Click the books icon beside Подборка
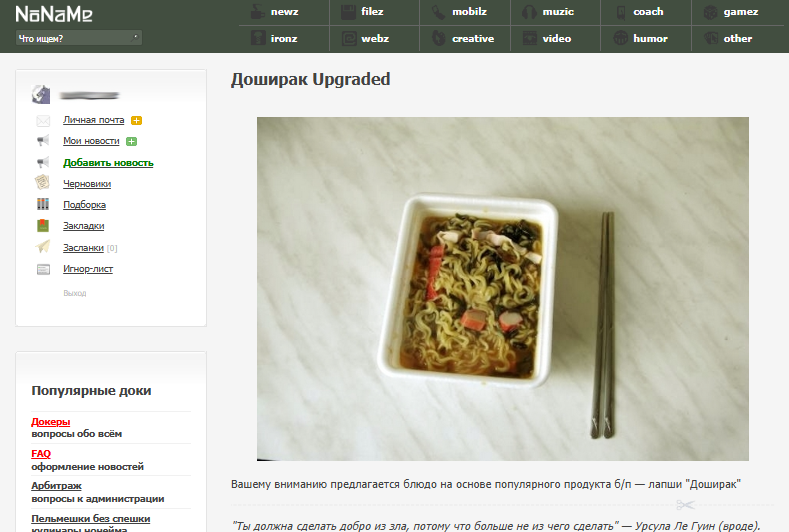 (43, 203)
